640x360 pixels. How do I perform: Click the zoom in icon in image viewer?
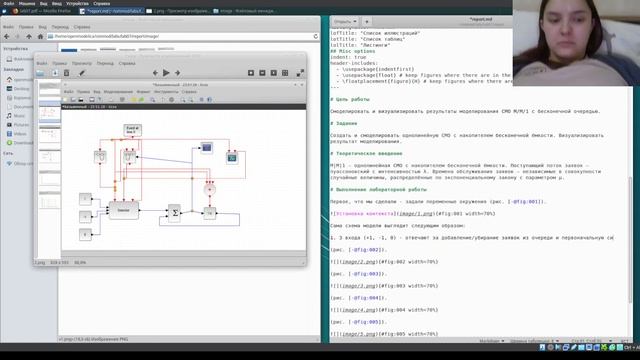click(251, 73)
